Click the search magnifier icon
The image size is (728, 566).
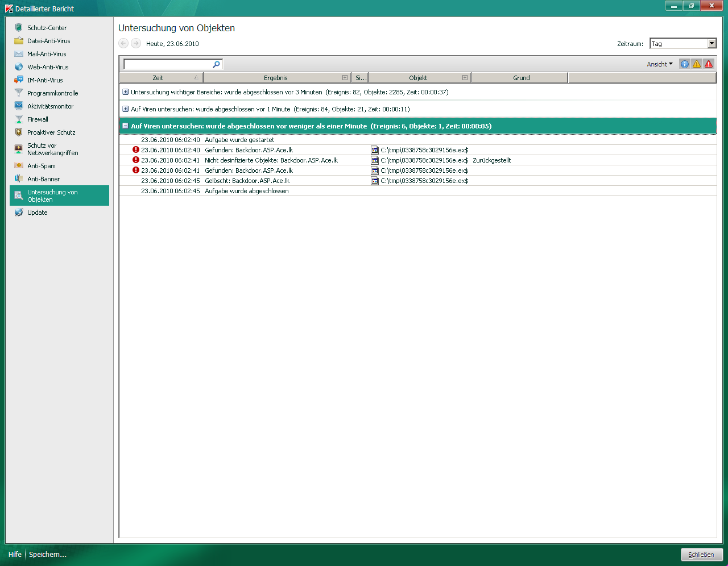click(216, 64)
